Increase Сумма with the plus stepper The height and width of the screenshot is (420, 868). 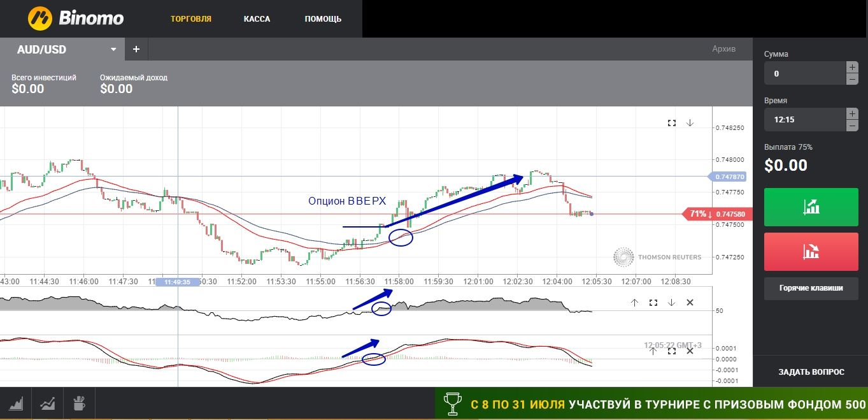851,67
